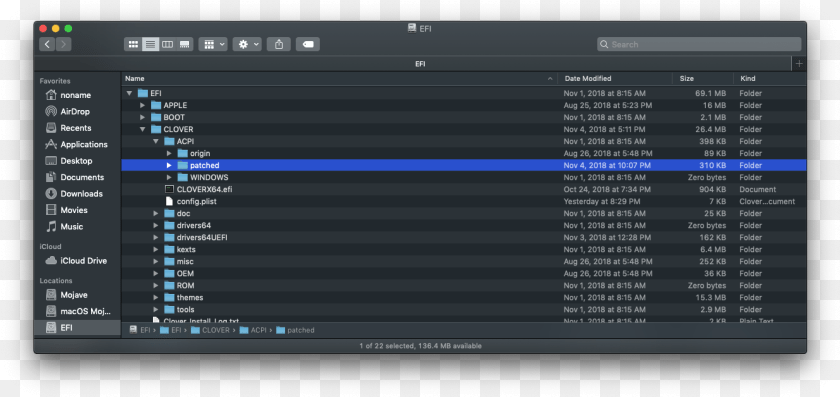Click the Edit Tags toolbar button
Viewport: 840px width, 397px height.
pyautogui.click(x=308, y=44)
